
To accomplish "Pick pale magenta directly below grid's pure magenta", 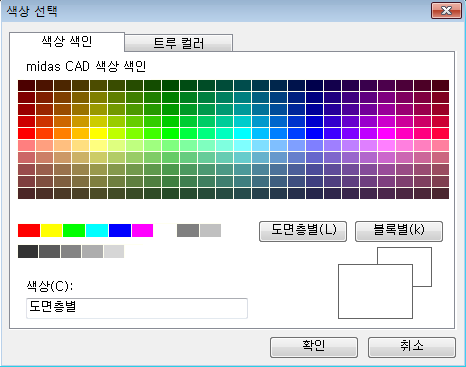I will pos(387,145).
